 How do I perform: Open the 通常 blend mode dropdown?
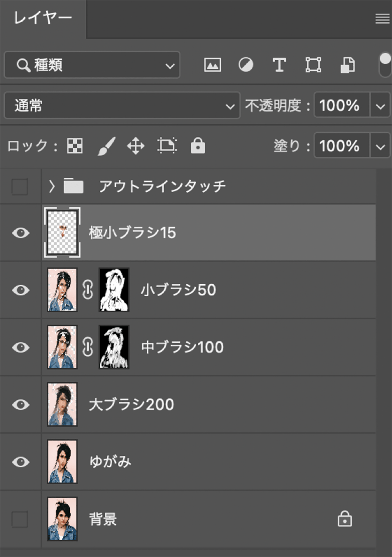point(122,105)
